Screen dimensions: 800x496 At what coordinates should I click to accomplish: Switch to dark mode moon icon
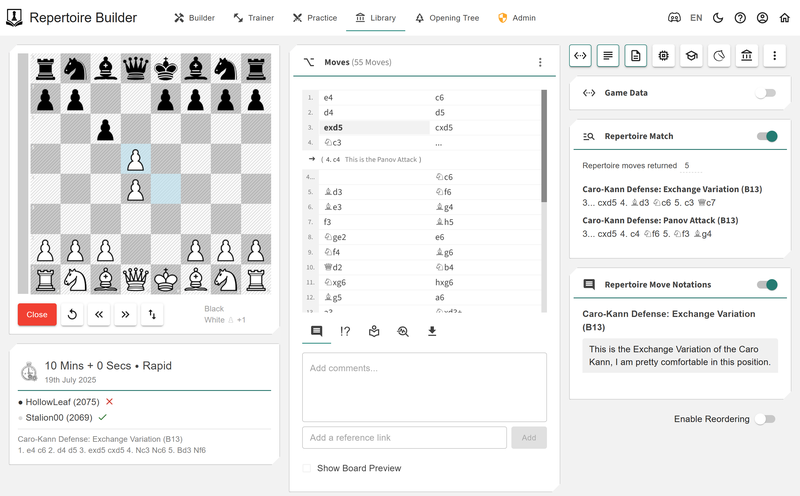[718, 18]
